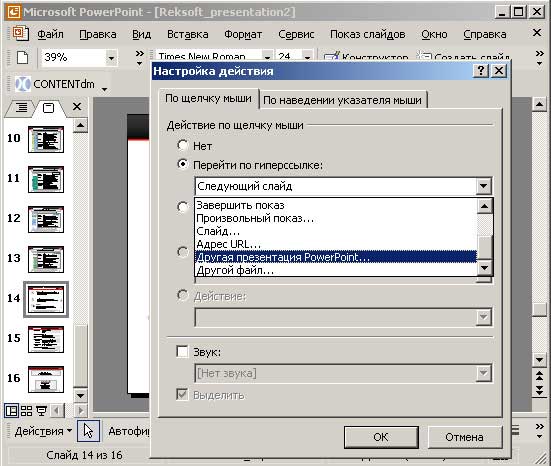Image resolution: width=551 pixels, height=466 pixels.
Task: Switch to Slides pane icon tab
Action: (48, 108)
